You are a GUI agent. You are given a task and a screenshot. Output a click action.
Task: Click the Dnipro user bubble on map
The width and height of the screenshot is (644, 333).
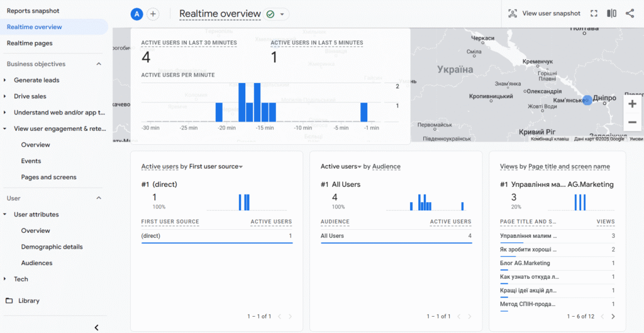click(587, 100)
